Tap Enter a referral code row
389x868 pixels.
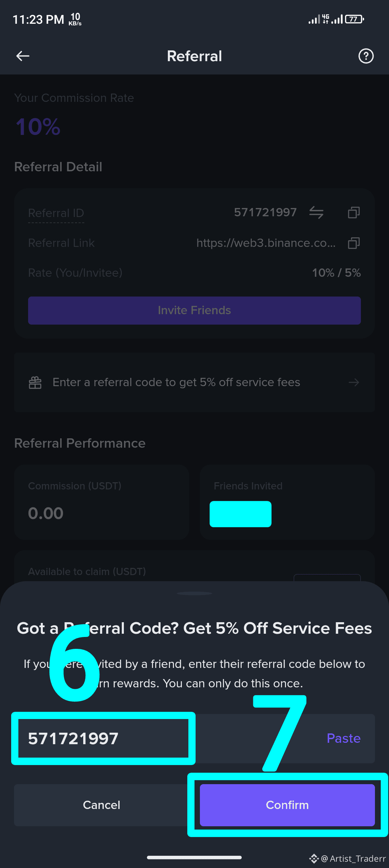pyautogui.click(x=194, y=382)
